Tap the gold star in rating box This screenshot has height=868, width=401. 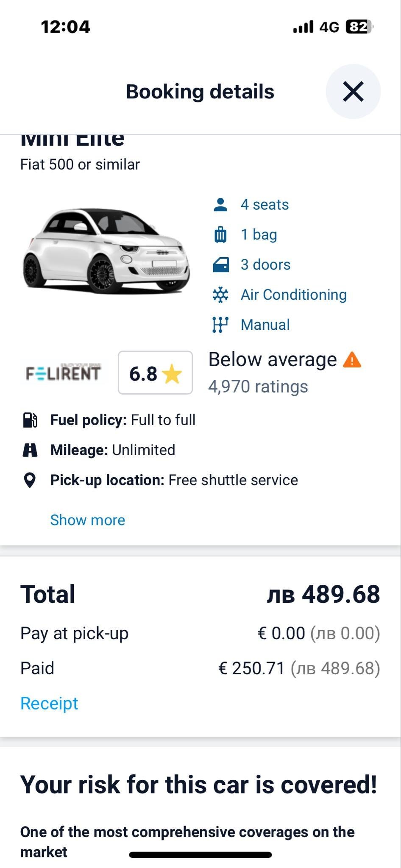[x=172, y=374]
